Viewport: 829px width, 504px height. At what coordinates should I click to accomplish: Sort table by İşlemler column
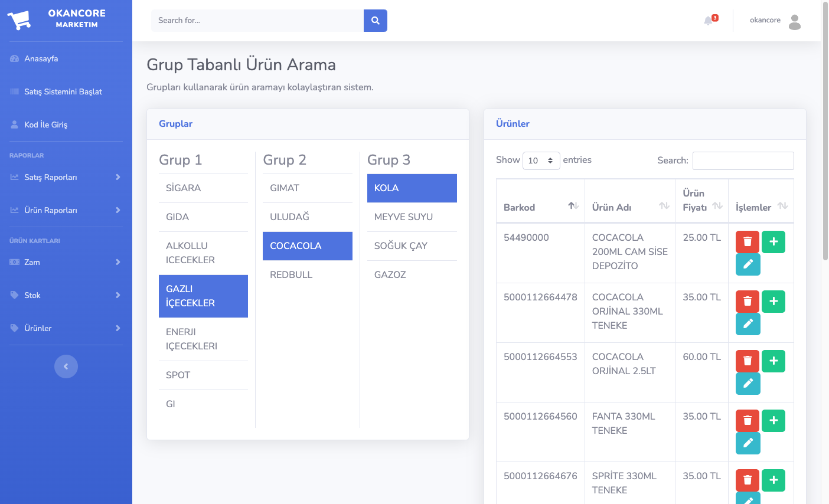point(761,201)
